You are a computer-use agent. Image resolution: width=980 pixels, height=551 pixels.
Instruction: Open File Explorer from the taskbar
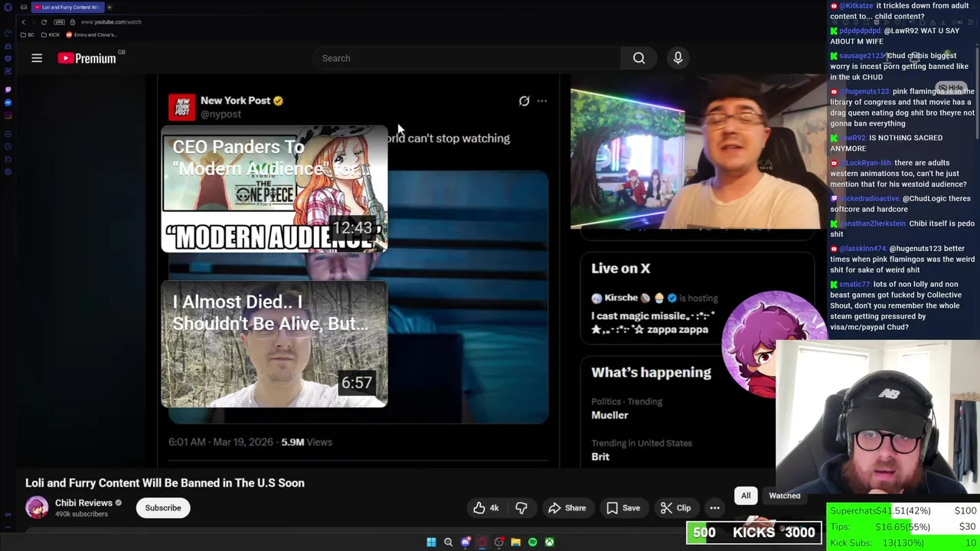(515, 542)
